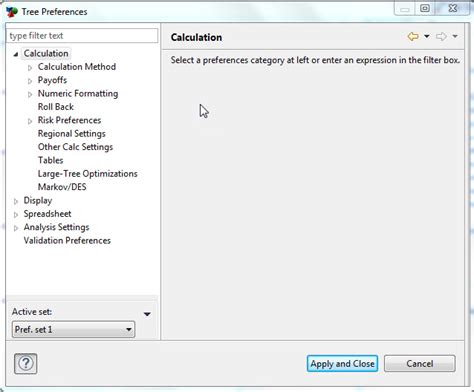
Task: Open Validation Preferences
Action: (x=67, y=240)
